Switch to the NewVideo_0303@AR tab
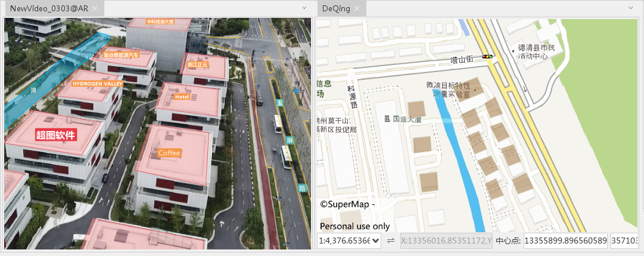The height and width of the screenshot is (256, 644). tap(49, 8)
